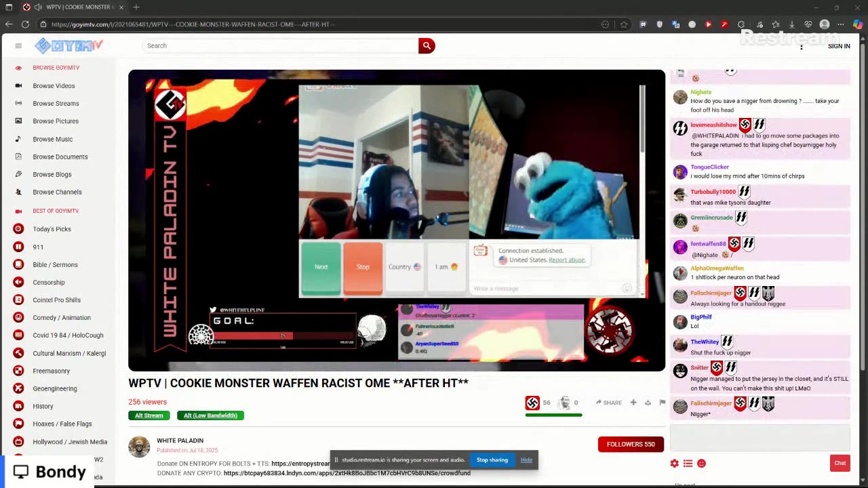868x488 pixels.
Task: Click the Gremlincrusade username in chat
Action: point(711,218)
